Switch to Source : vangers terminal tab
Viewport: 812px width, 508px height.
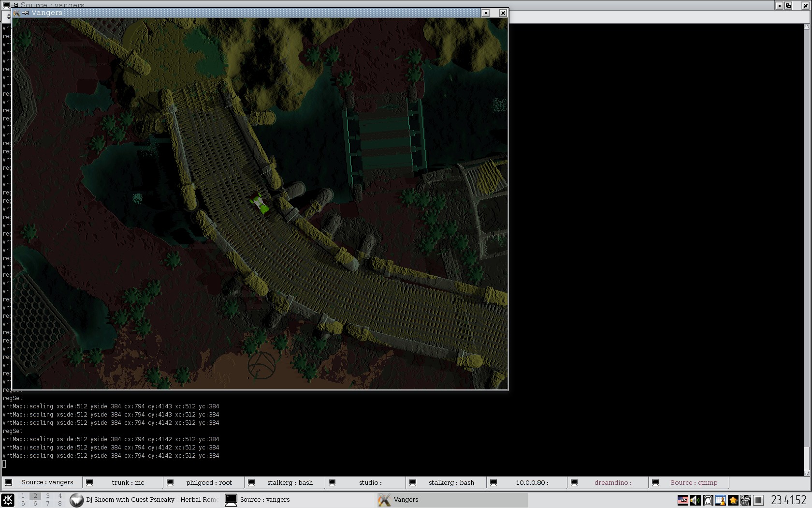[42, 482]
